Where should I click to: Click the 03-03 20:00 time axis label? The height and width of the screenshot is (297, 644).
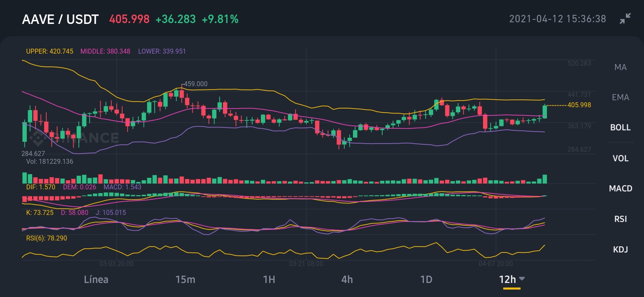pyautogui.click(x=116, y=264)
